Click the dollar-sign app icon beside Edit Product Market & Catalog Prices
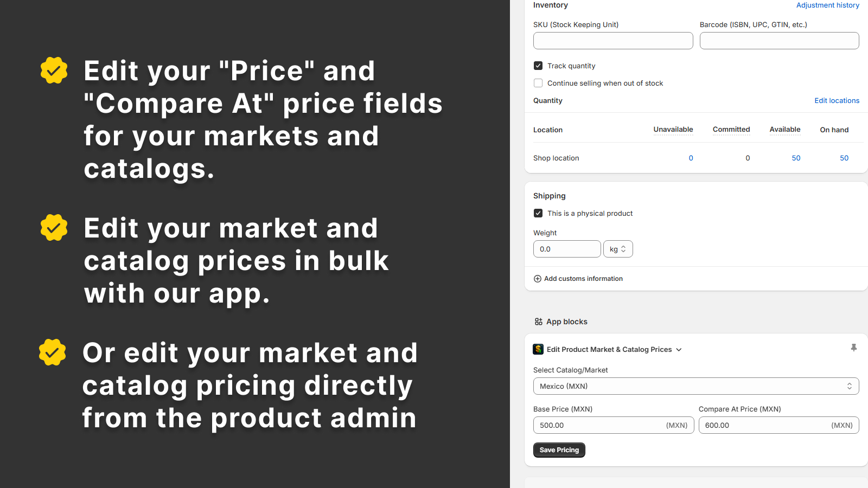This screenshot has width=868, height=488. pyautogui.click(x=538, y=349)
